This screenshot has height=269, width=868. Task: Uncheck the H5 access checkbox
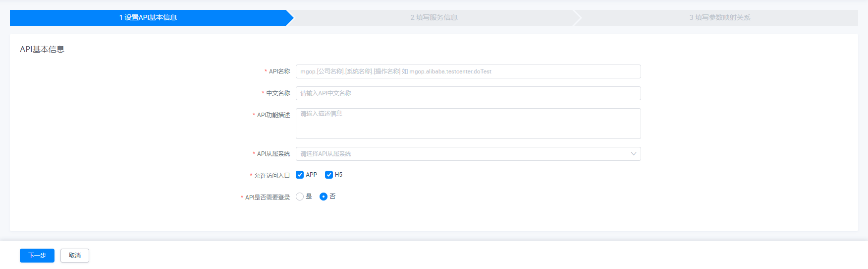[329, 175]
